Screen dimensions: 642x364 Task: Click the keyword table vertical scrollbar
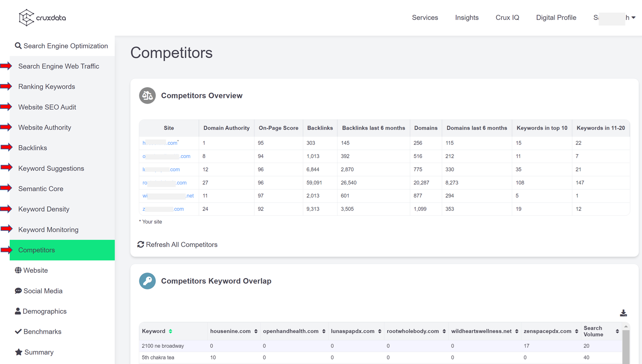(x=626, y=348)
